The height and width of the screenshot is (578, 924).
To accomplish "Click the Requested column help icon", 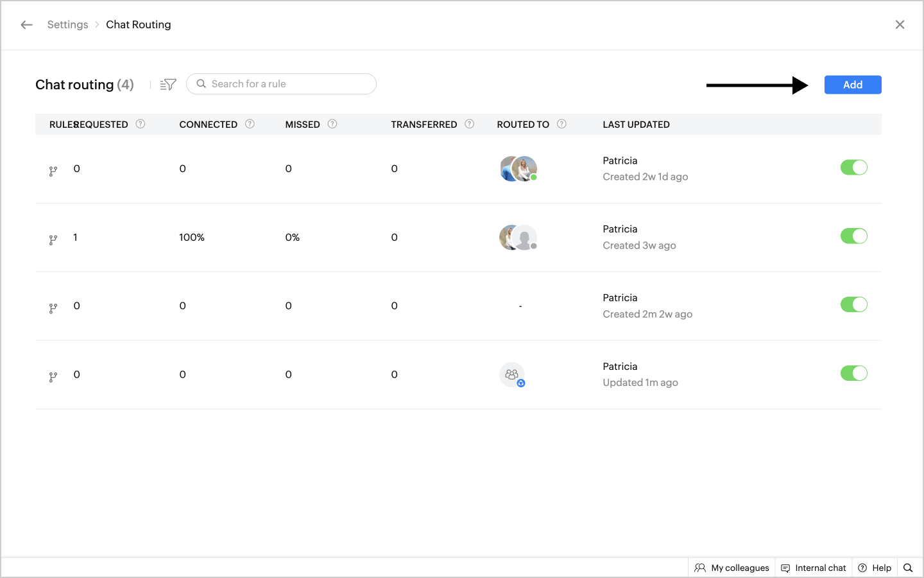I will point(141,124).
